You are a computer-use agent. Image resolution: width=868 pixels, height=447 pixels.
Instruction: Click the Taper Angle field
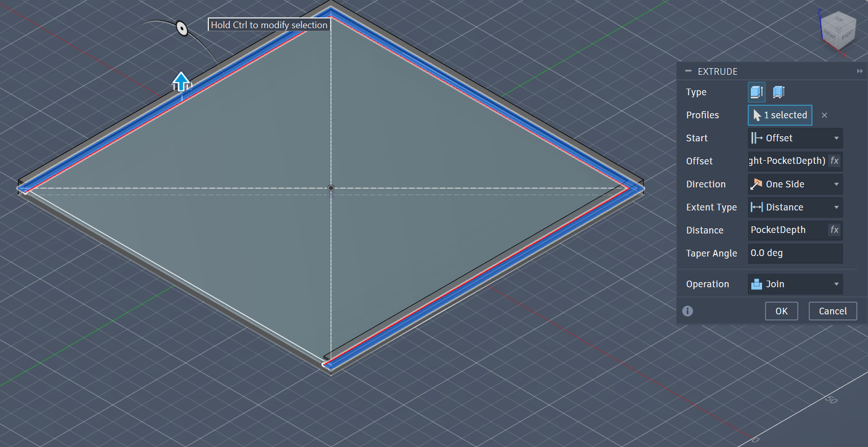pyautogui.click(x=795, y=253)
